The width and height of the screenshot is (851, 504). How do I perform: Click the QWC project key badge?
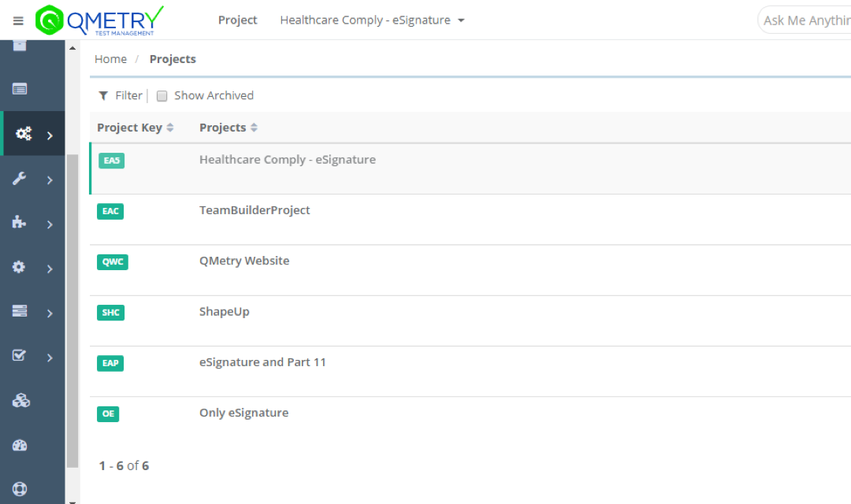pos(113,261)
